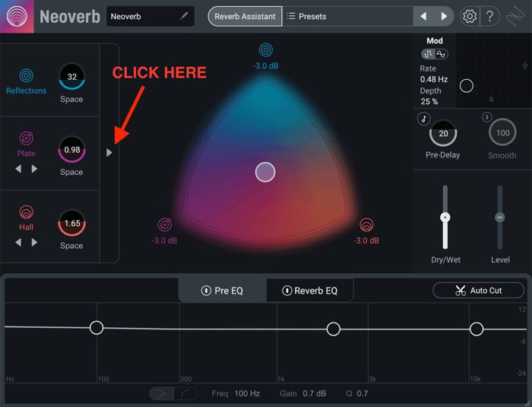Select previous Hall type
This screenshot has height=407, width=532.
18,242
